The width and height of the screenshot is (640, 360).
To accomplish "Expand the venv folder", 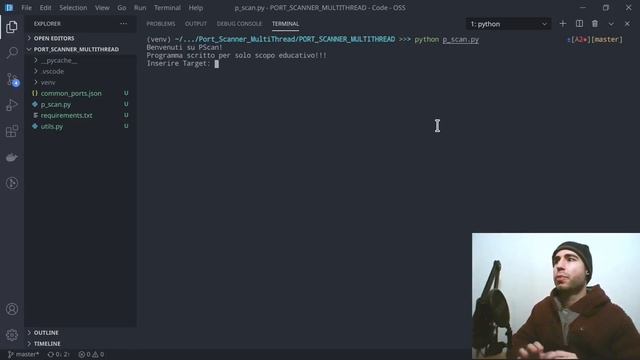I will click(x=48, y=82).
